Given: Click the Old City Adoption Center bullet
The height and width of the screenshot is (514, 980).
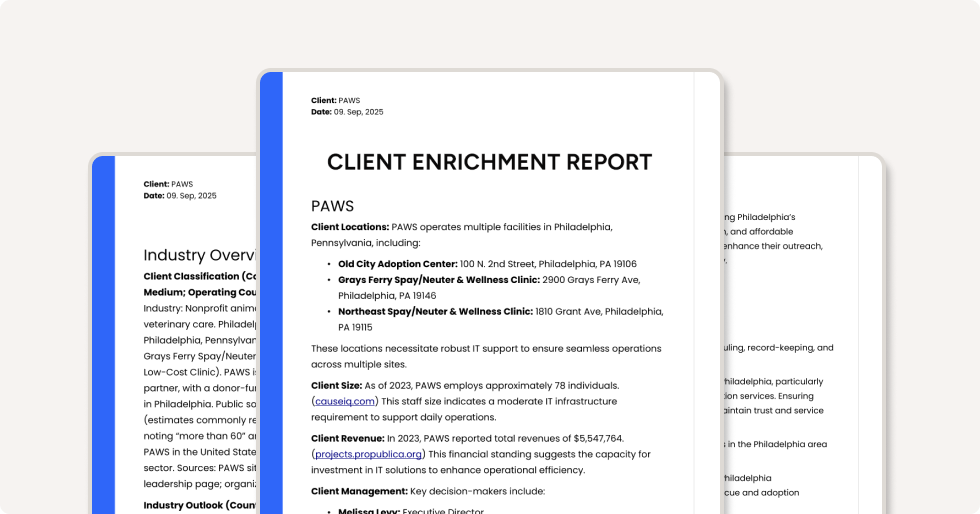Looking at the screenshot, I should pyautogui.click(x=398, y=264).
